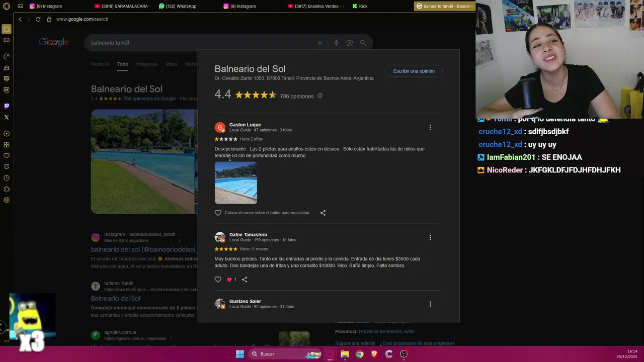Viewport: 644px width, 362px height.
Task: Open Balneario del Sol tandil.tur.ar result
Action: click(x=116, y=299)
